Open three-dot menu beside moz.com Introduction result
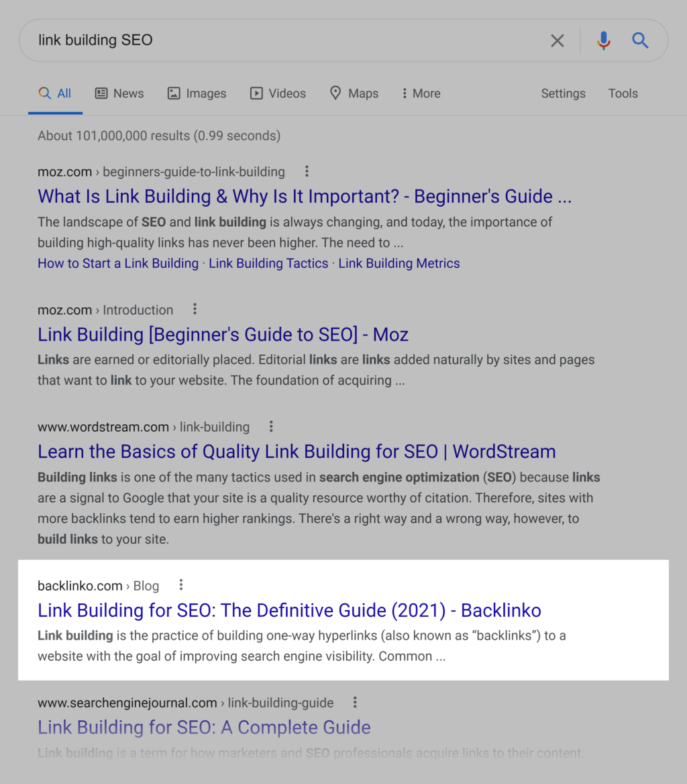The width and height of the screenshot is (687, 784). tap(195, 309)
